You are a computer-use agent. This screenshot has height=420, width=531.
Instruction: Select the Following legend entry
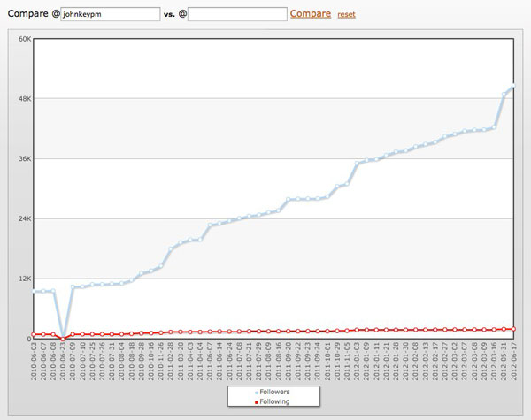[273, 401]
